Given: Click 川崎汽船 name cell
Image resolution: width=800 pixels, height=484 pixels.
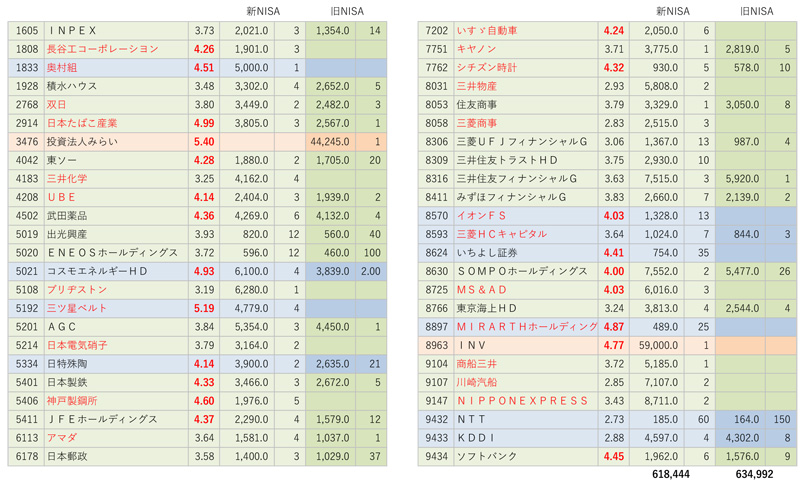Looking at the screenshot, I should 526,383.
